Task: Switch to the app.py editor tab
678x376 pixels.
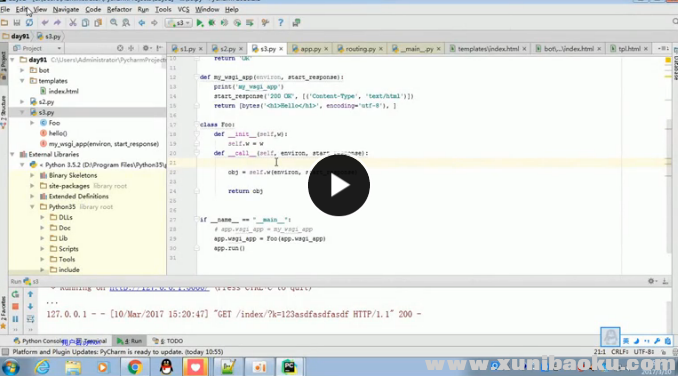Action: (x=310, y=49)
